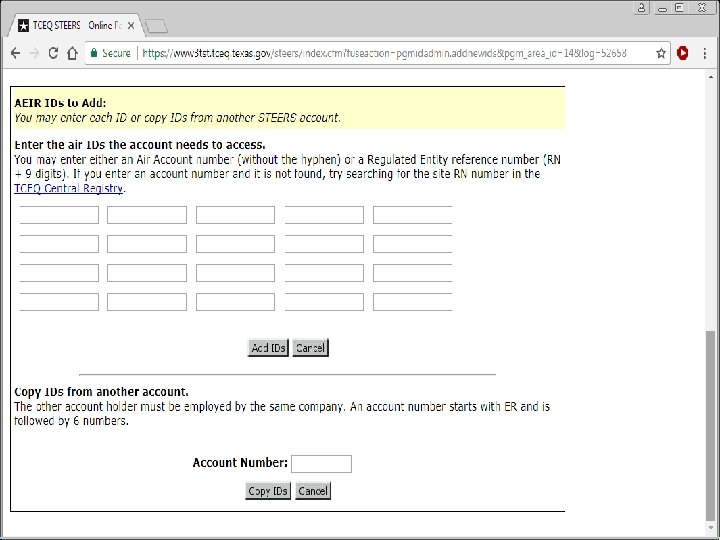720x540 pixels.
Task: Click first ID field in row one
Action: (x=59, y=215)
